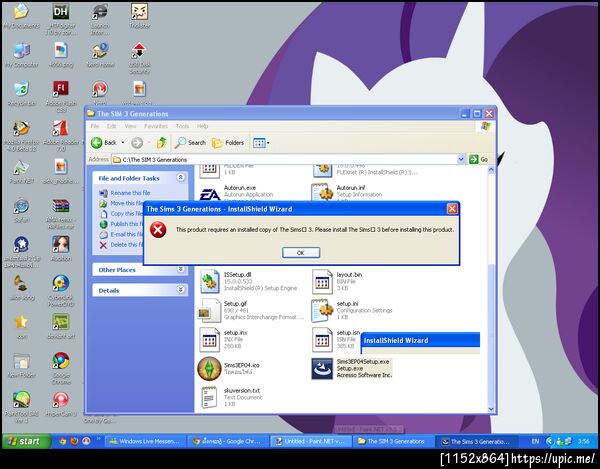Select the HyperCam 3 desktop shortcut
This screenshot has width=600, height=469.
(61, 404)
